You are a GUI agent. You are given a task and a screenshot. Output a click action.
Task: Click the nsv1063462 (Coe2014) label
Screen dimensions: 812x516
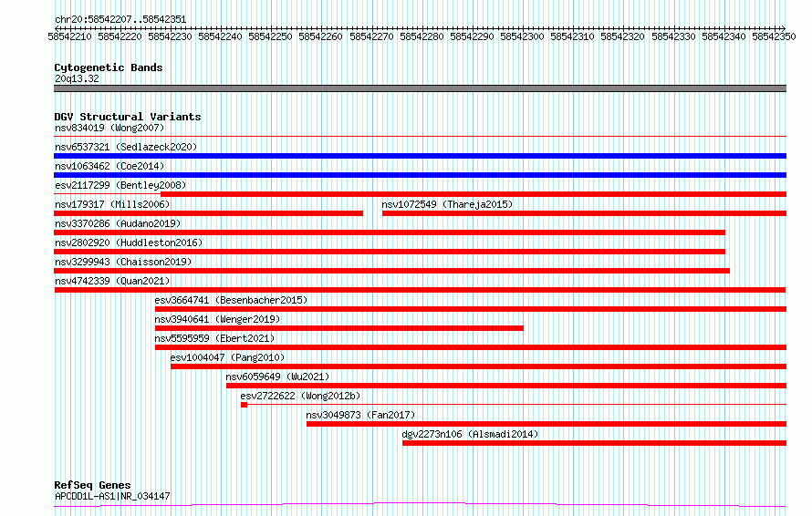click(109, 166)
